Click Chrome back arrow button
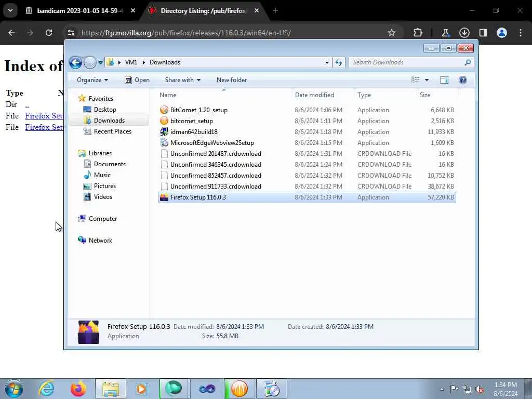 11,33
